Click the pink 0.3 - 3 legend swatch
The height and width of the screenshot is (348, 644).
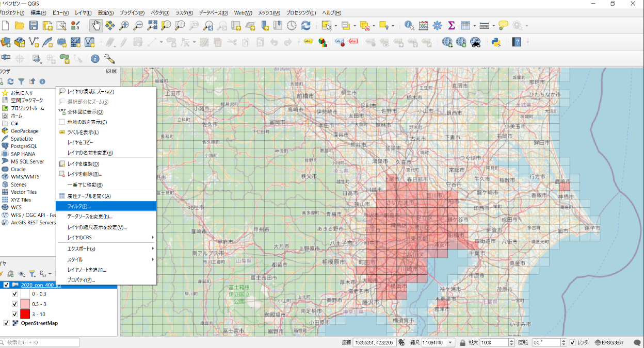point(25,304)
